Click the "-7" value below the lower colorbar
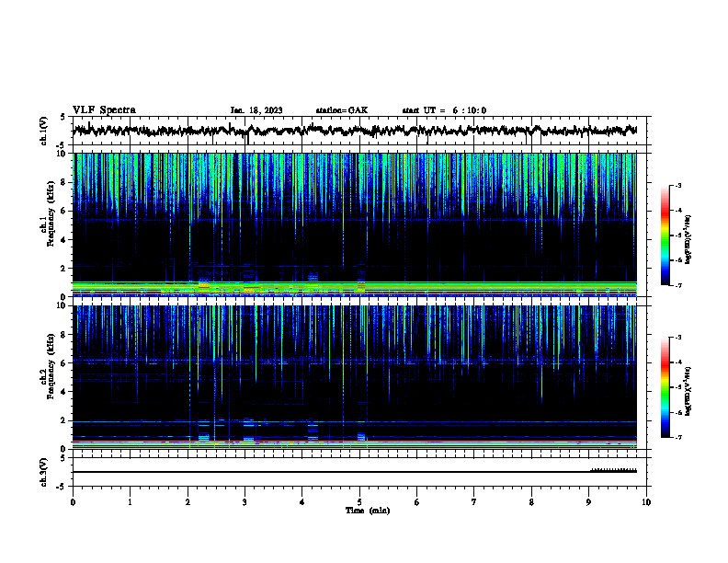Viewport: 728px width, 563px height. point(677,438)
